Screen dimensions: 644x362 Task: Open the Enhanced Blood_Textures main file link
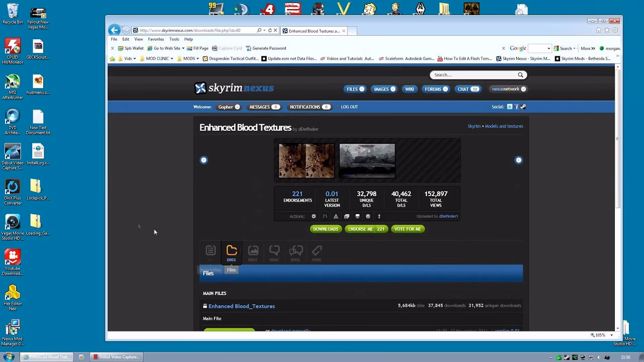coord(242,306)
